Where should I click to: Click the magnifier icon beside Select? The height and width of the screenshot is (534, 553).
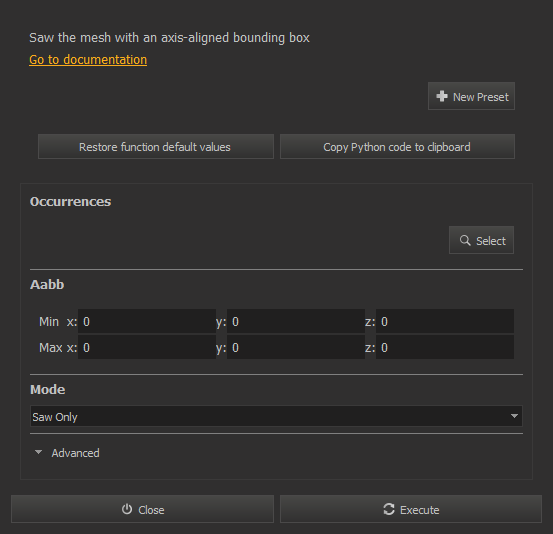point(465,241)
